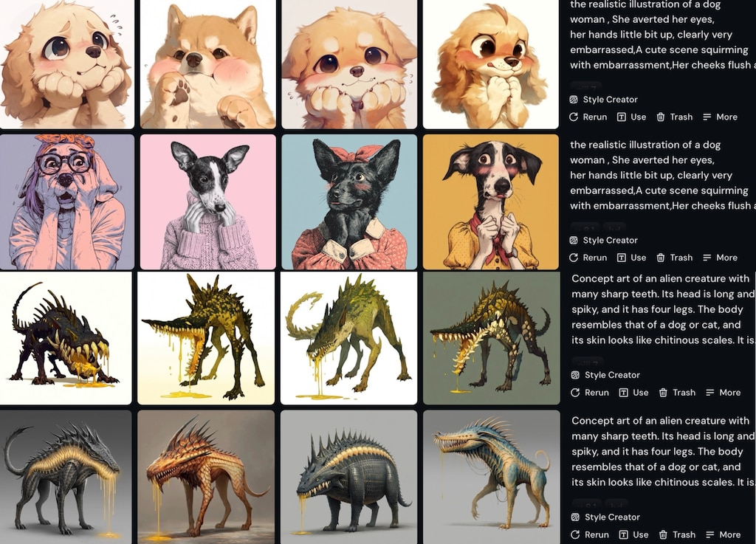Click Style Creator icon in bottom prompt row
This screenshot has width=756, height=544.
tap(575, 517)
